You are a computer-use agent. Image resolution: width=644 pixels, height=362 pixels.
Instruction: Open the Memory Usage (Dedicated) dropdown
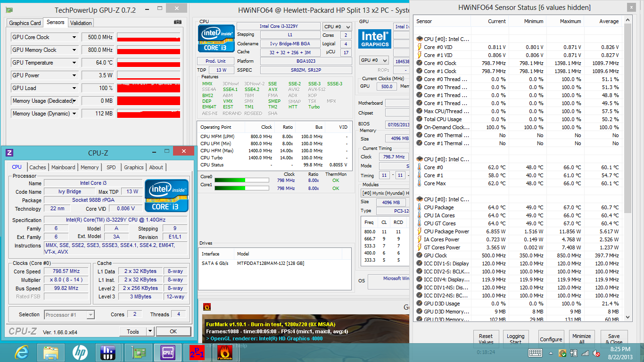[x=74, y=101]
